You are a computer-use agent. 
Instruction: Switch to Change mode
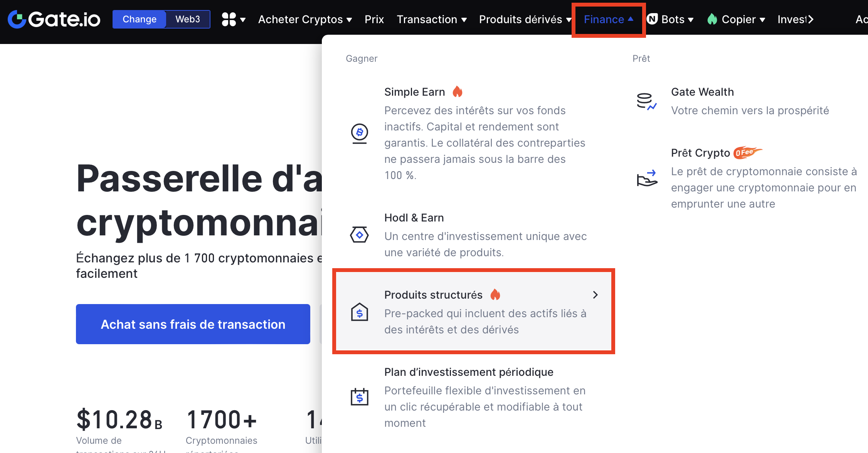point(140,19)
